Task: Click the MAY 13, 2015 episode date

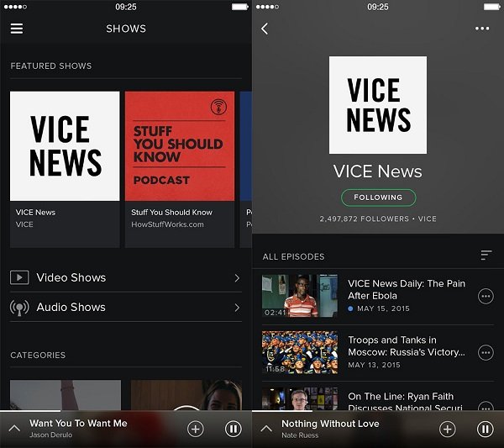Action: [374, 365]
